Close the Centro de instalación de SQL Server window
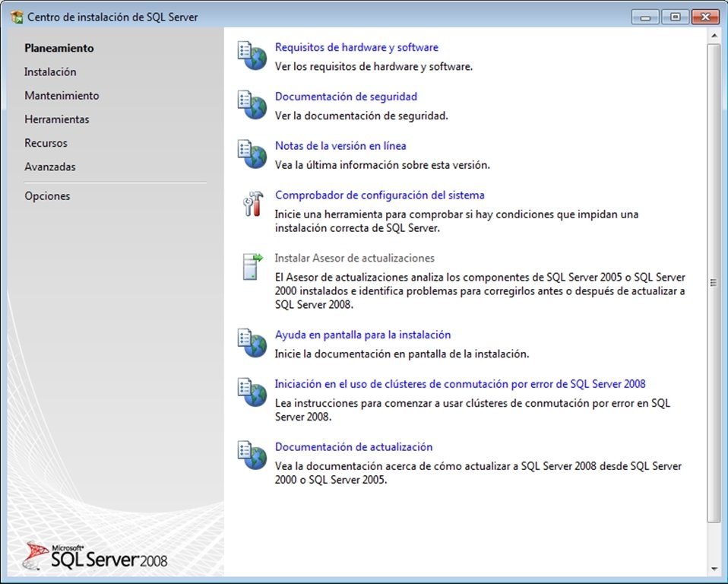The width and height of the screenshot is (728, 584). 705,17
